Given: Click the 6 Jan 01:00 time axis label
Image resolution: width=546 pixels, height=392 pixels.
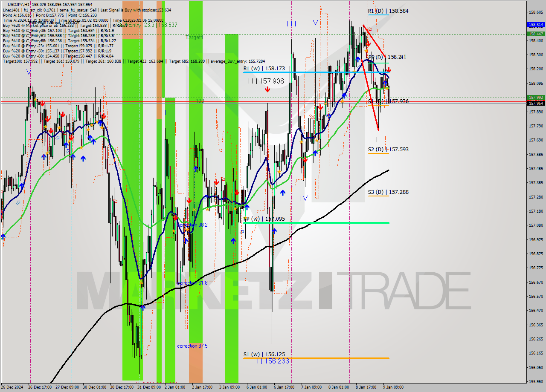Looking at the screenshot, I should click(257, 387).
